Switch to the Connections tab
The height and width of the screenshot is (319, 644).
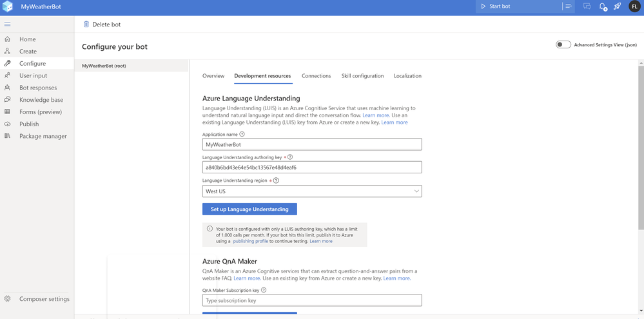coord(316,76)
